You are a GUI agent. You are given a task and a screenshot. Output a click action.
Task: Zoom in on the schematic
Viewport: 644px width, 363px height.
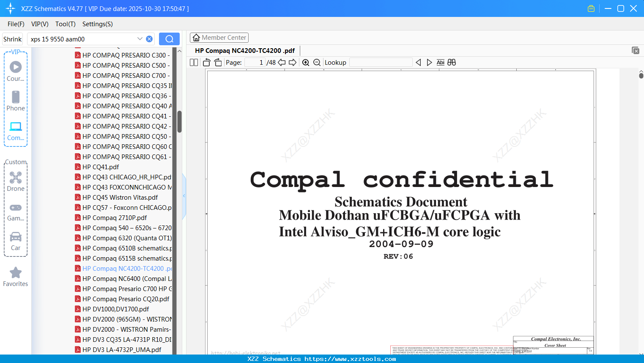(306, 63)
